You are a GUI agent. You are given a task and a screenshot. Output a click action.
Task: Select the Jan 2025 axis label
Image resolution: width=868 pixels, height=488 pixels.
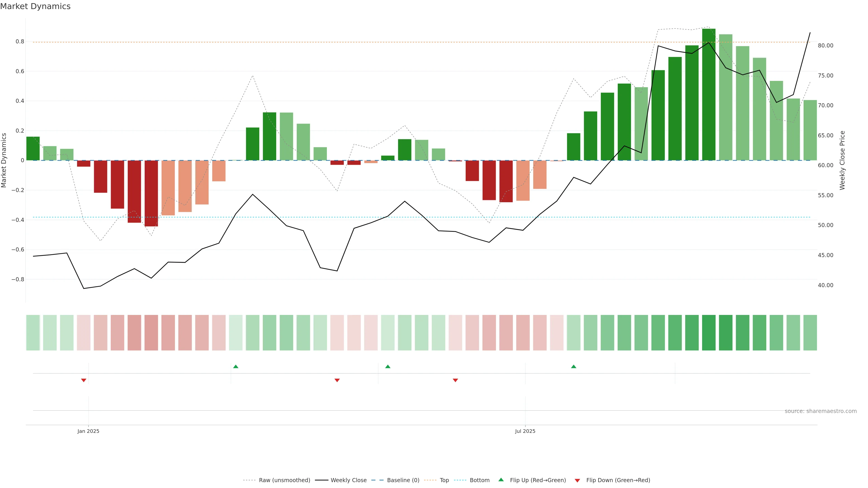(x=88, y=431)
